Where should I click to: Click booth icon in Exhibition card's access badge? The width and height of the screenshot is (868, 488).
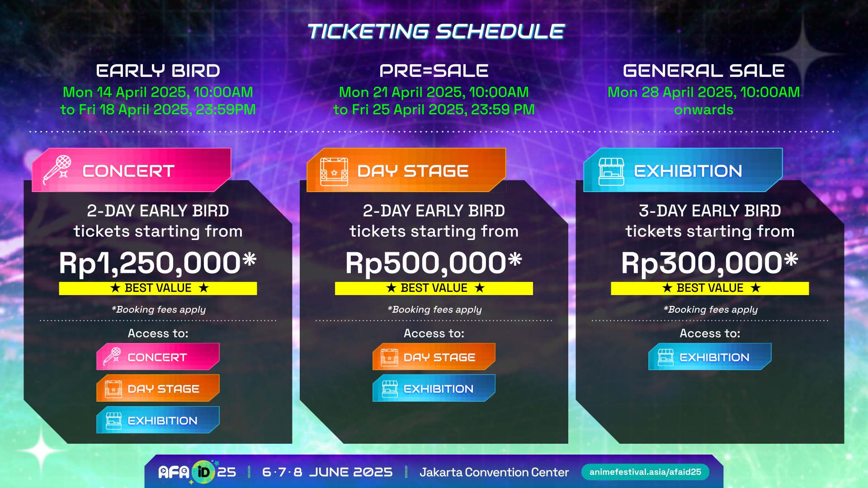665,357
